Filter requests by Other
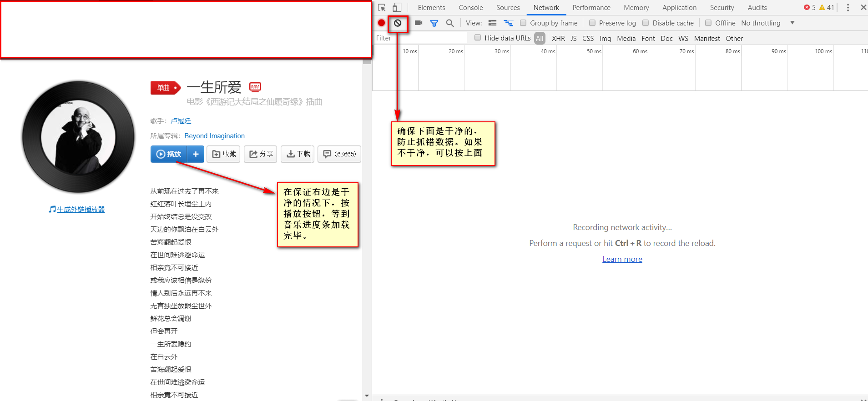The width and height of the screenshot is (868, 401). [x=734, y=39]
